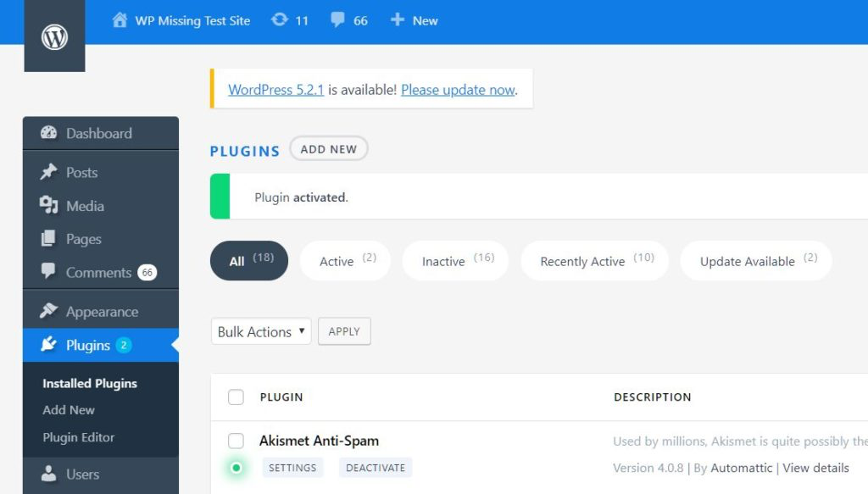
Task: Click the Appearance paintbrush icon
Action: click(x=48, y=312)
